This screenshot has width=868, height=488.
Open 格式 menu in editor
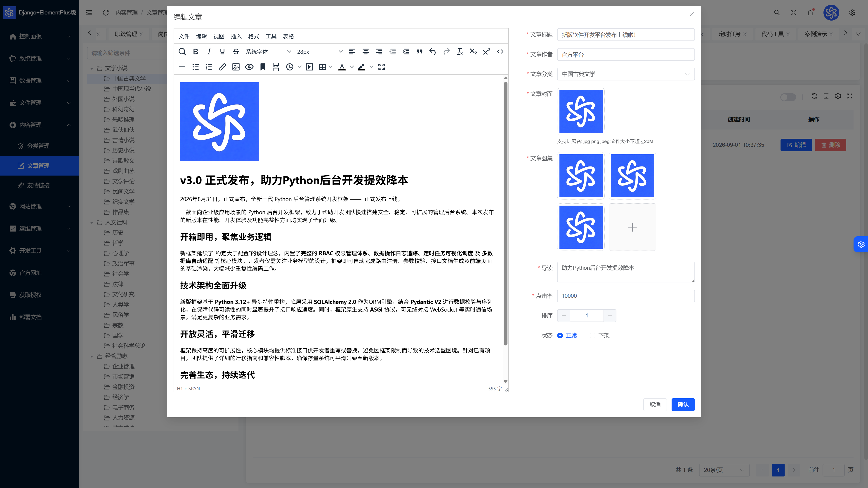point(253,36)
